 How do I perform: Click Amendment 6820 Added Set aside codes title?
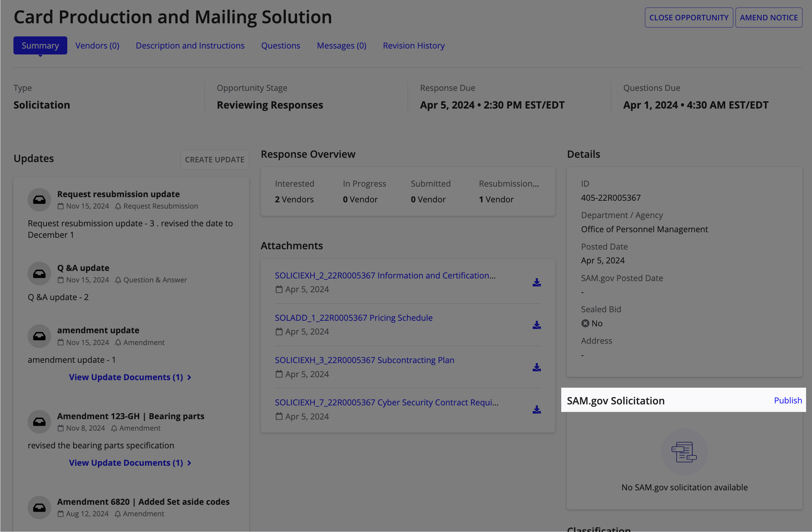pos(143,501)
